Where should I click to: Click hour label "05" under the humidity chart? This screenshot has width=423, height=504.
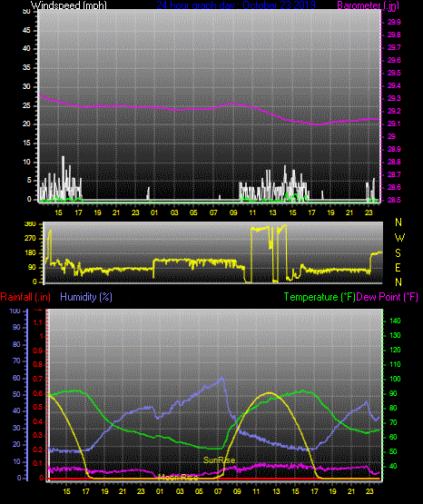click(x=199, y=491)
